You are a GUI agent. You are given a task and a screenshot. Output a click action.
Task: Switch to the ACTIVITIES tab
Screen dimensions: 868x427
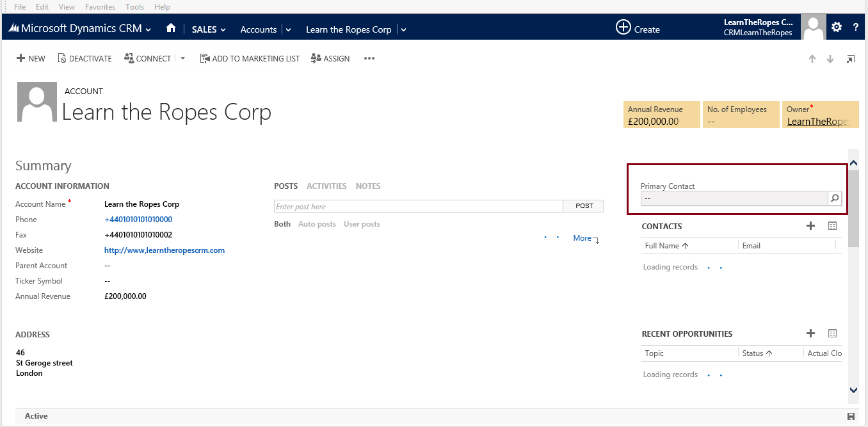[x=326, y=186]
